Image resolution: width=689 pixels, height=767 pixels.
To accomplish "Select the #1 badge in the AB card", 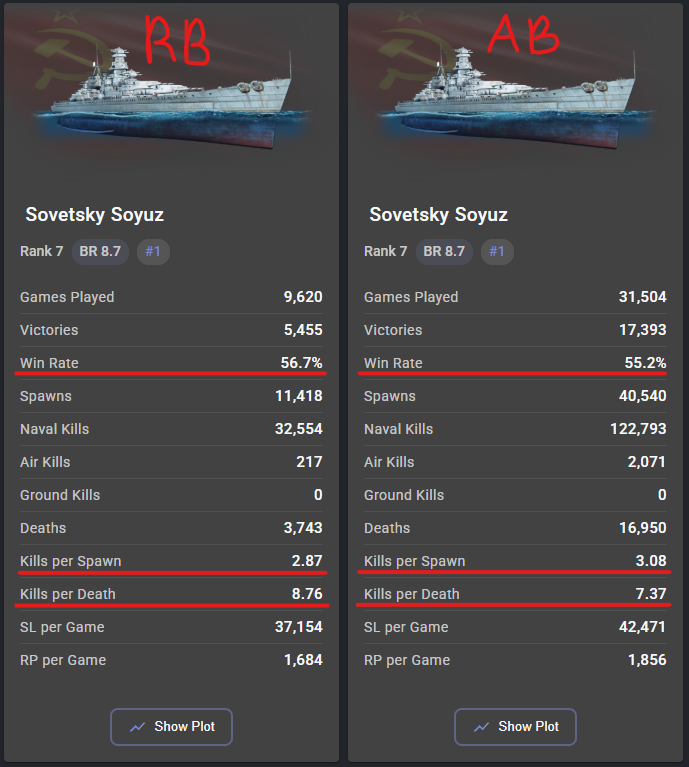I will pyautogui.click(x=496, y=251).
